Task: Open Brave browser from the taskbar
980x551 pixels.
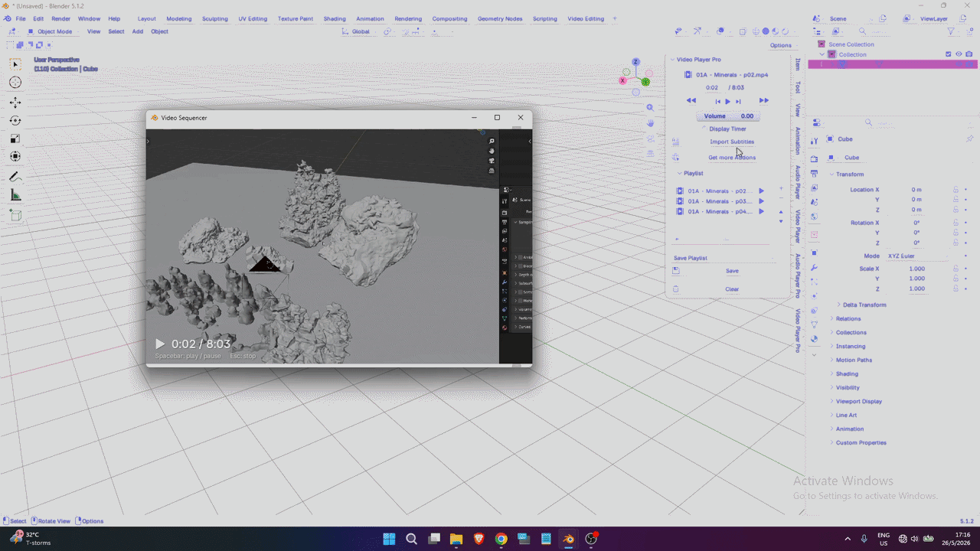Action: click(x=479, y=539)
